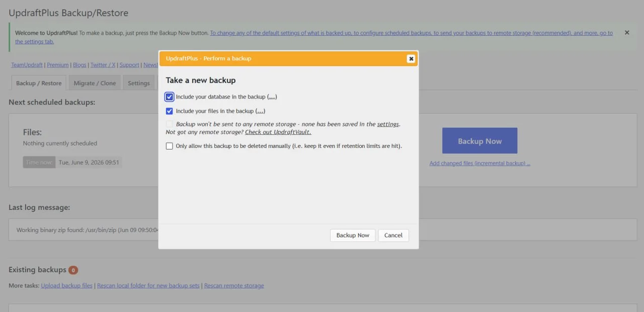The height and width of the screenshot is (312, 644).
Task: Click the Time now label
Action: tap(39, 163)
